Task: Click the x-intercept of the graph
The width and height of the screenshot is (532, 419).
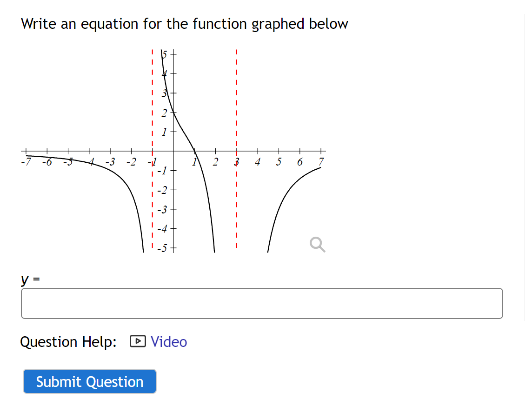Action: tap(194, 150)
